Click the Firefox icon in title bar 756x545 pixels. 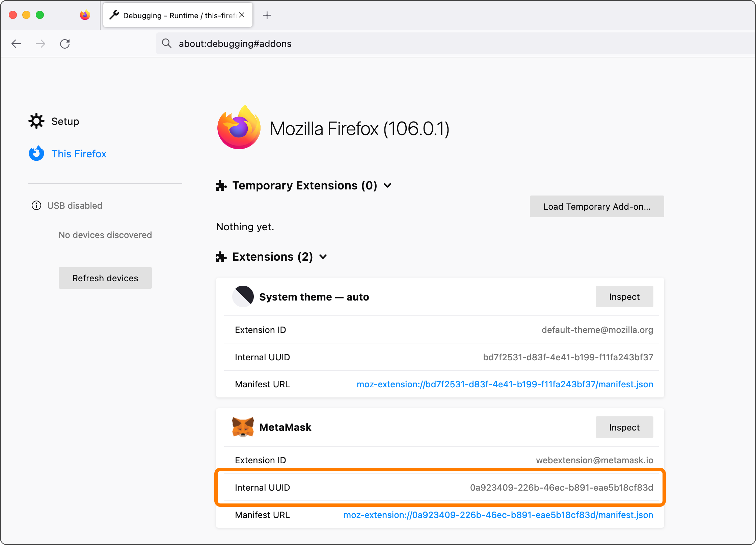[x=85, y=15]
